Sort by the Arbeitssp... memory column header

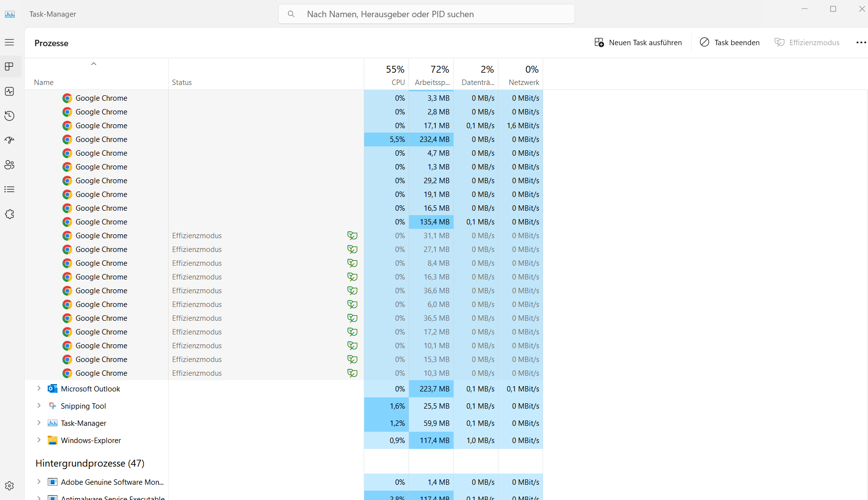pos(431,74)
